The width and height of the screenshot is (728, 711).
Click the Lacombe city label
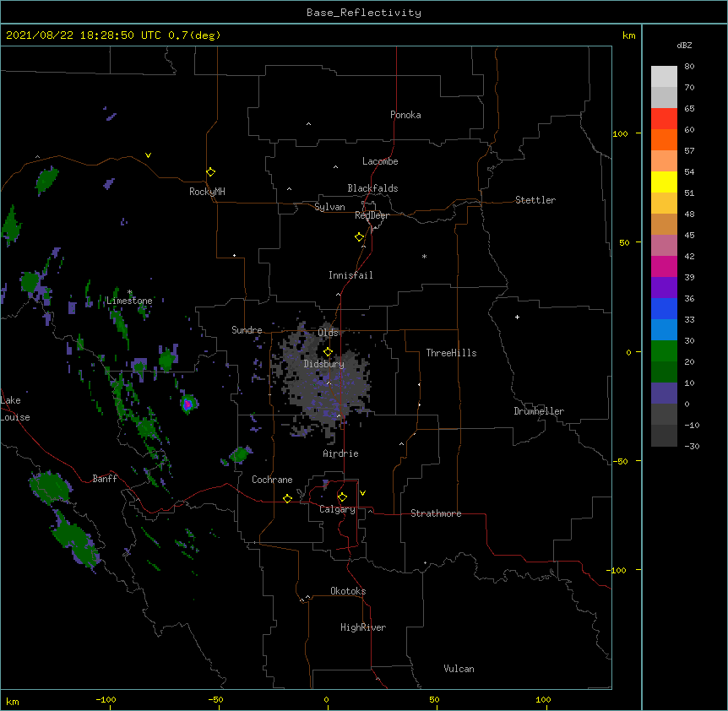pyautogui.click(x=380, y=161)
